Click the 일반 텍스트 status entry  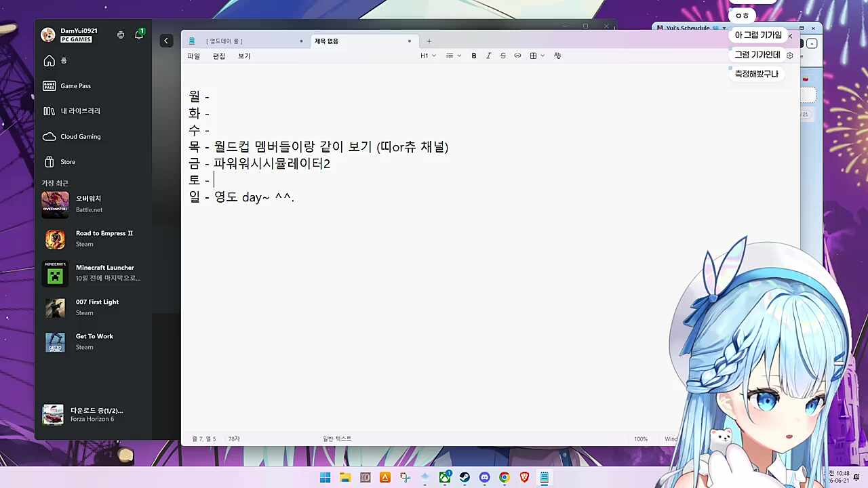337,439
